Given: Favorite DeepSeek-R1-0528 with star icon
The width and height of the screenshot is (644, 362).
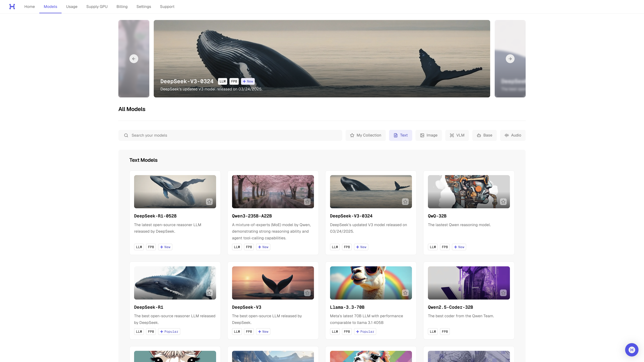Looking at the screenshot, I should pos(209,202).
